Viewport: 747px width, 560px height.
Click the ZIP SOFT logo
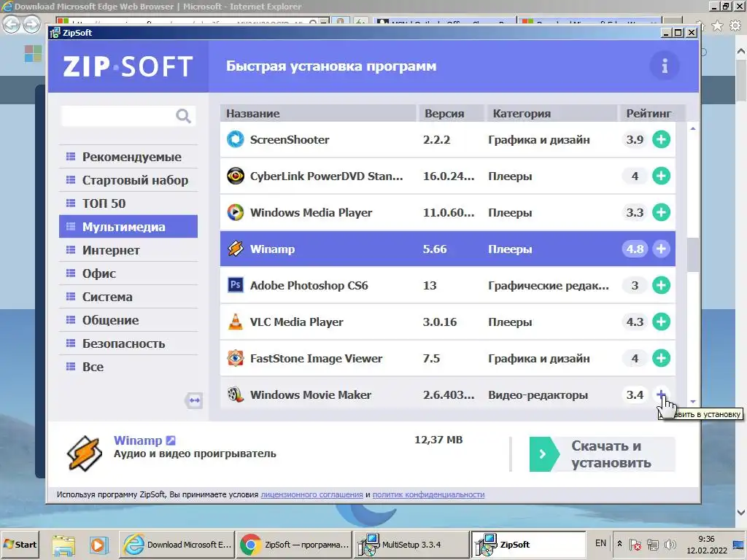(x=128, y=66)
